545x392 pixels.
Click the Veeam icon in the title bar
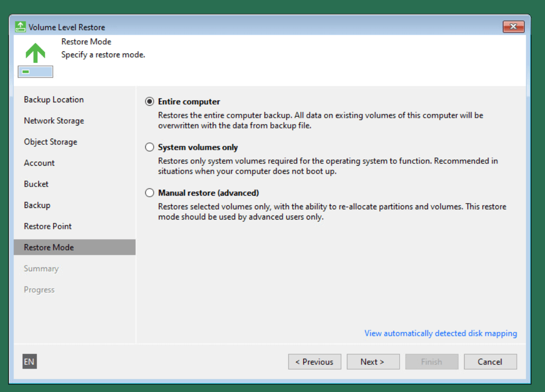coord(20,27)
